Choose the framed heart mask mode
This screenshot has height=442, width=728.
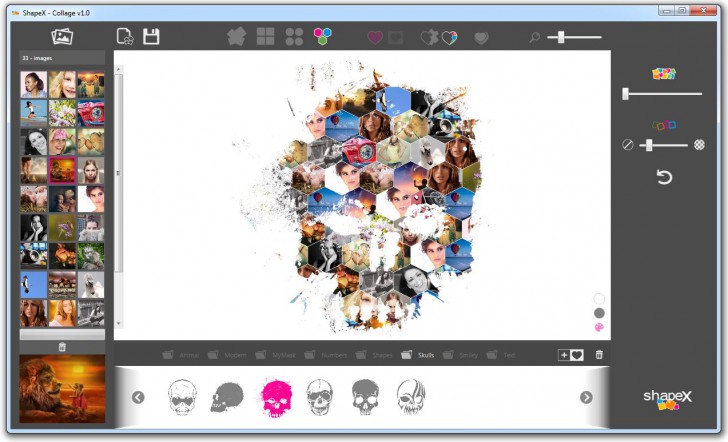[x=396, y=37]
